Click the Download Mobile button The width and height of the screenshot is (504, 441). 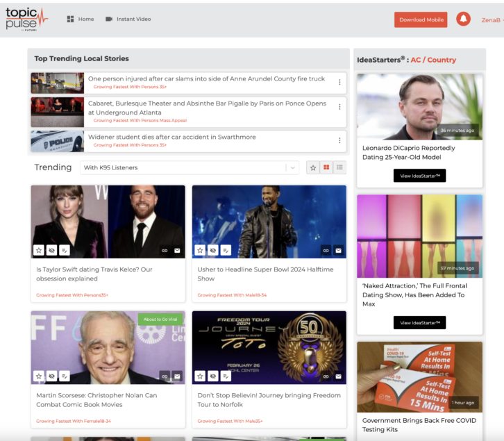421,19
